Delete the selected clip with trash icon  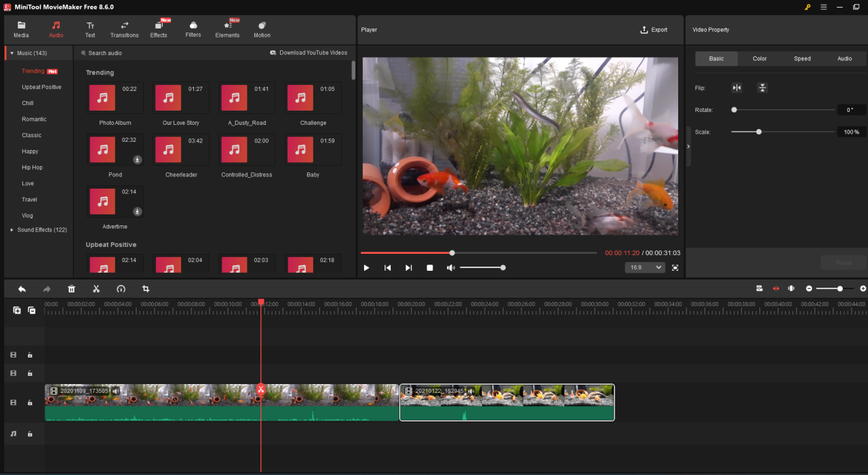point(71,288)
